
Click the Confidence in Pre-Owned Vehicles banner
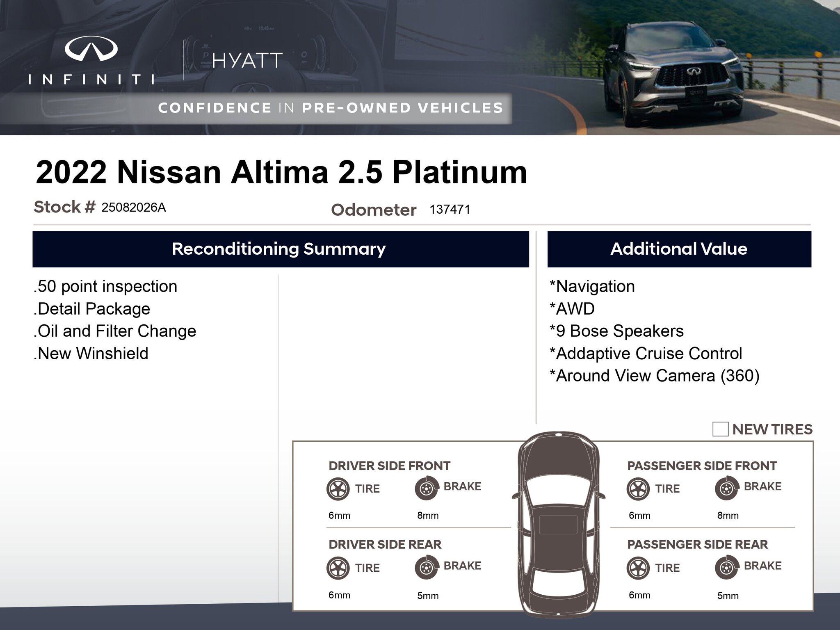[x=331, y=108]
